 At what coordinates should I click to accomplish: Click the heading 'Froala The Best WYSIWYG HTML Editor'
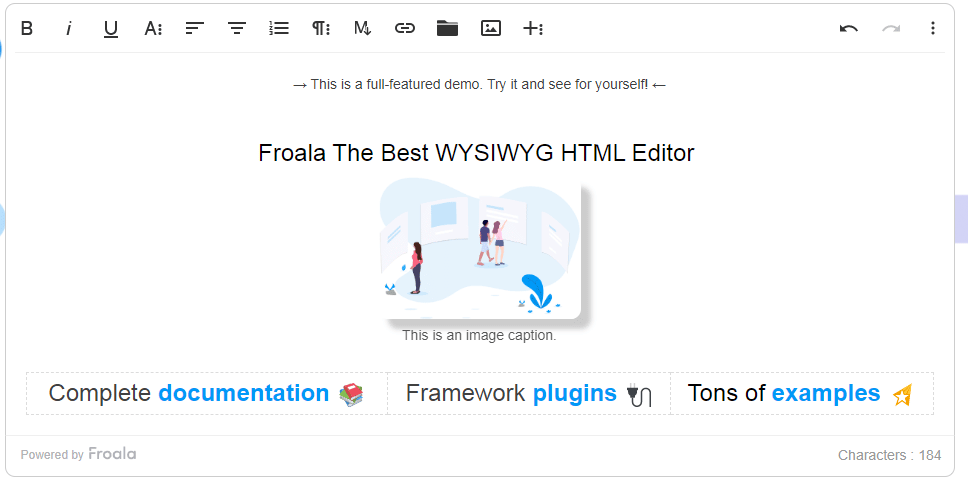pos(476,153)
